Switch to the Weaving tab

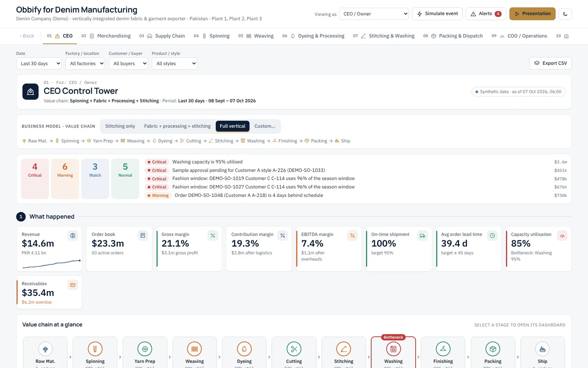256,36
